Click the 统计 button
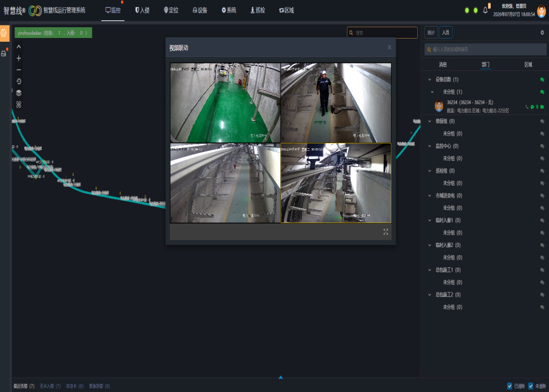 point(431,32)
